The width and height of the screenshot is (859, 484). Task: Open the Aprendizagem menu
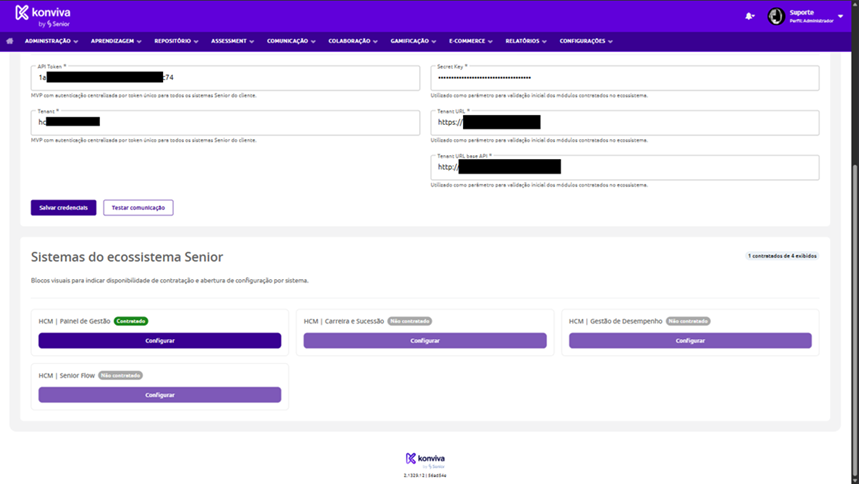116,41
